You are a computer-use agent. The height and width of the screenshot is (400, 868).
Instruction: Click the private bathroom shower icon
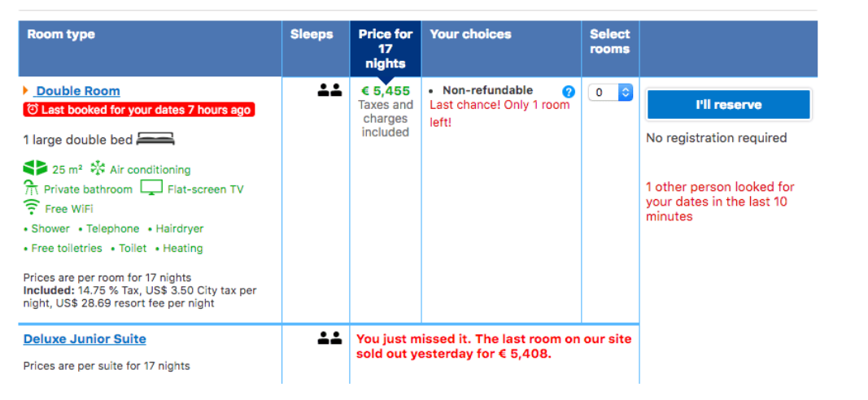tap(32, 189)
